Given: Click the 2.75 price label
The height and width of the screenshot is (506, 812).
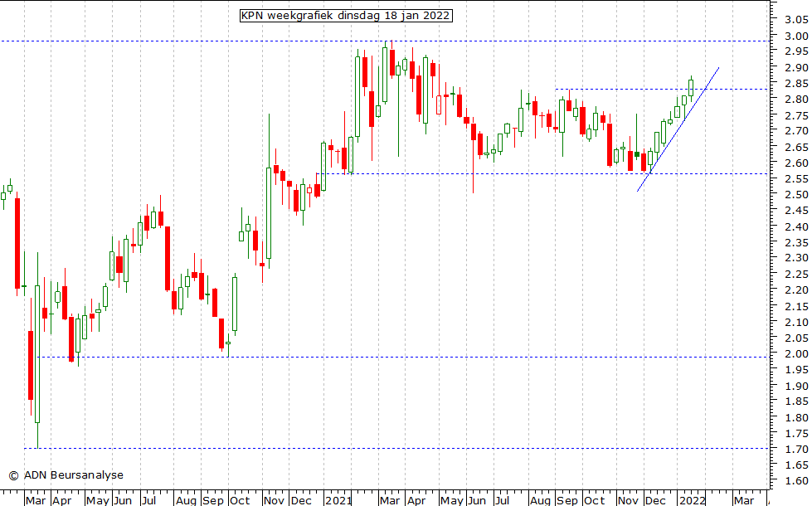Looking at the screenshot, I should click(x=796, y=115).
